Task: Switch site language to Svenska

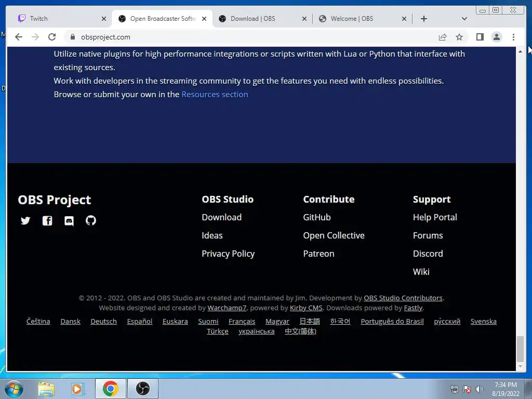Action: 484,321
